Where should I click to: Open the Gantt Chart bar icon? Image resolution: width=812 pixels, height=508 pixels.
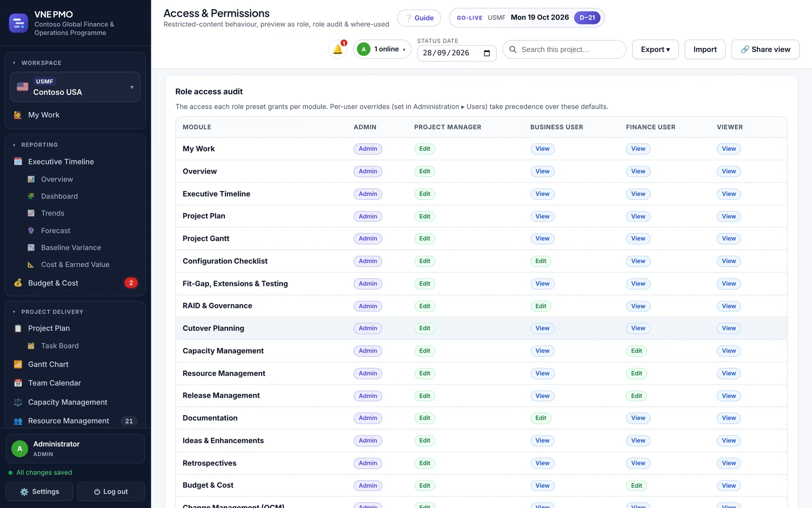pos(18,364)
